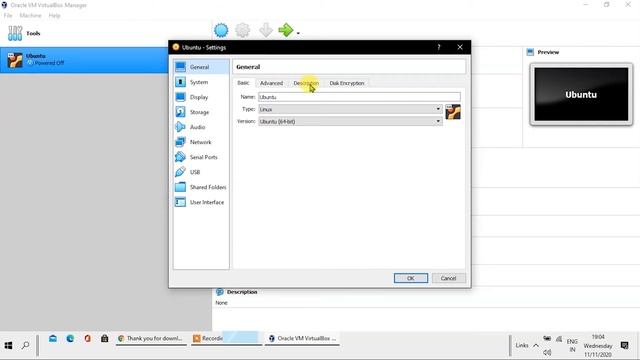Image resolution: width=640 pixels, height=360 pixels.
Task: Open the User Interface settings category
Action: point(201,202)
